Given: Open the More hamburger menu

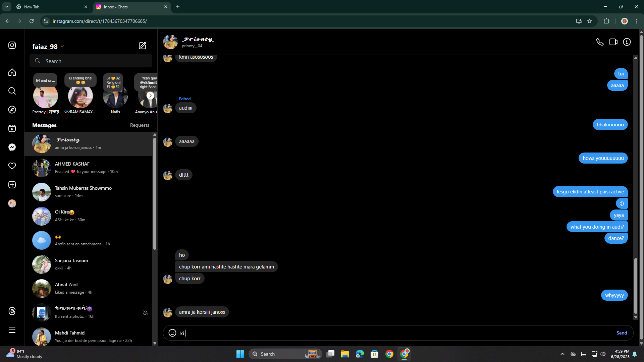Looking at the screenshot, I should coord(12,330).
